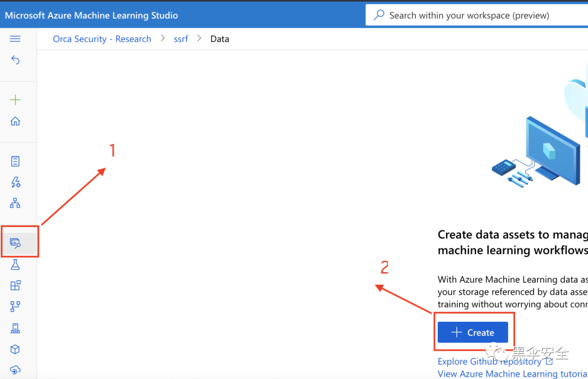This screenshot has width=588, height=379.
Task: Click the blue Create button
Action: 473,332
